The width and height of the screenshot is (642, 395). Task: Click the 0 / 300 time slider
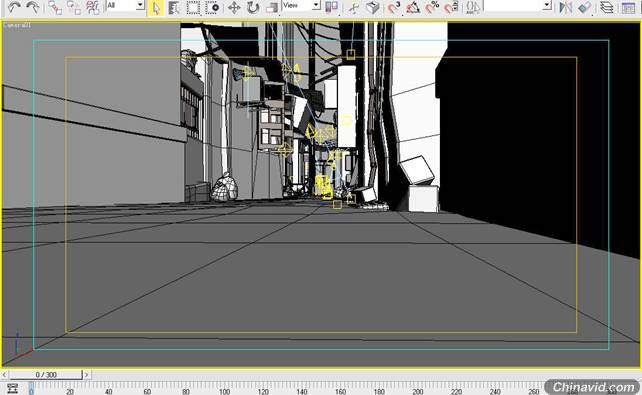tap(46, 375)
